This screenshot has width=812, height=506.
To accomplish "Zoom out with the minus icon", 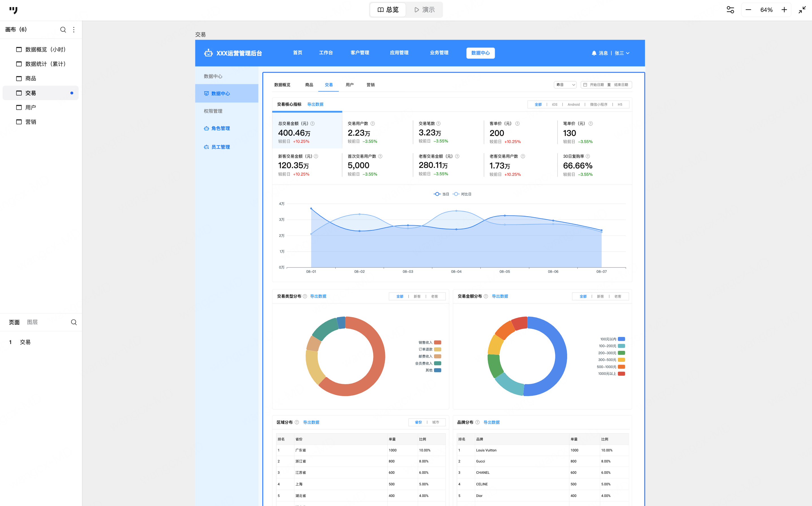I will [748, 10].
